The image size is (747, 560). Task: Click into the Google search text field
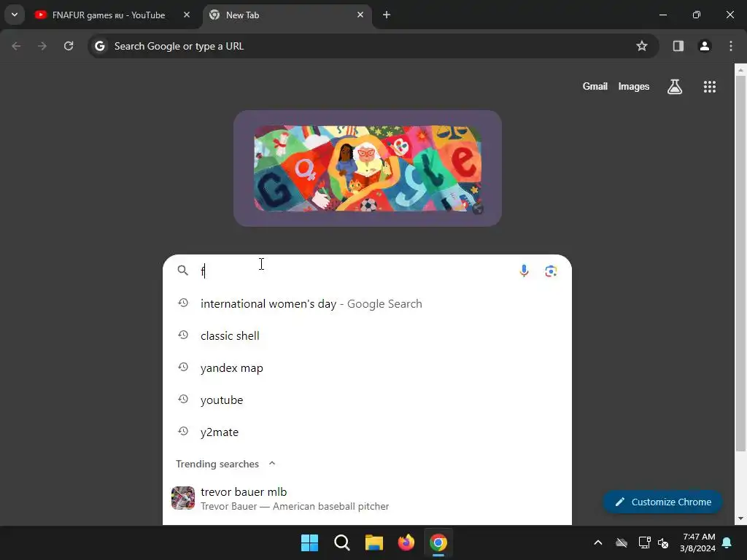tap(355, 271)
